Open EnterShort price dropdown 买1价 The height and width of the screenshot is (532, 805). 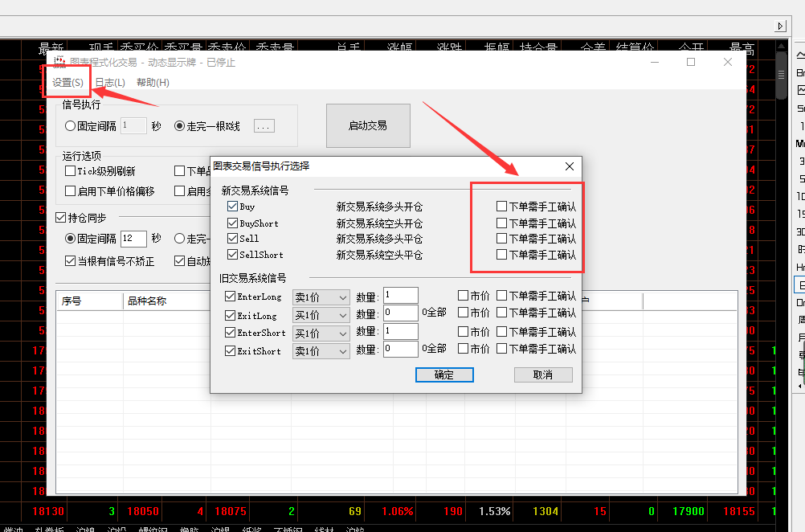(x=321, y=334)
